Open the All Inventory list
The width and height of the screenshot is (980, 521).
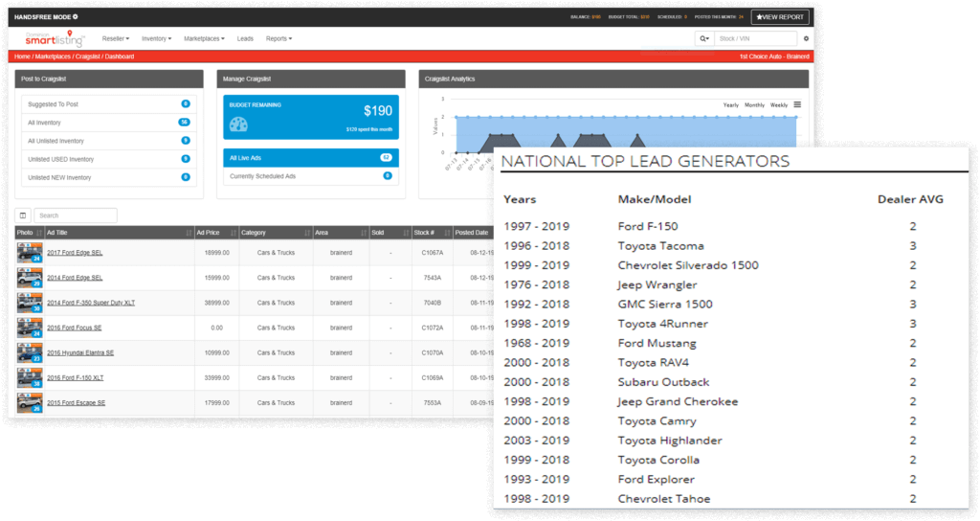tap(109, 123)
